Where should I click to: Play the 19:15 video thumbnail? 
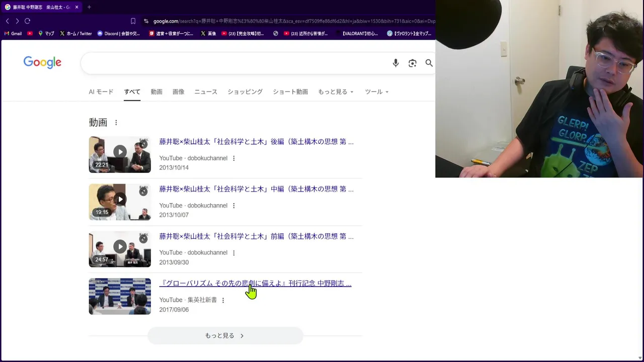tap(120, 202)
